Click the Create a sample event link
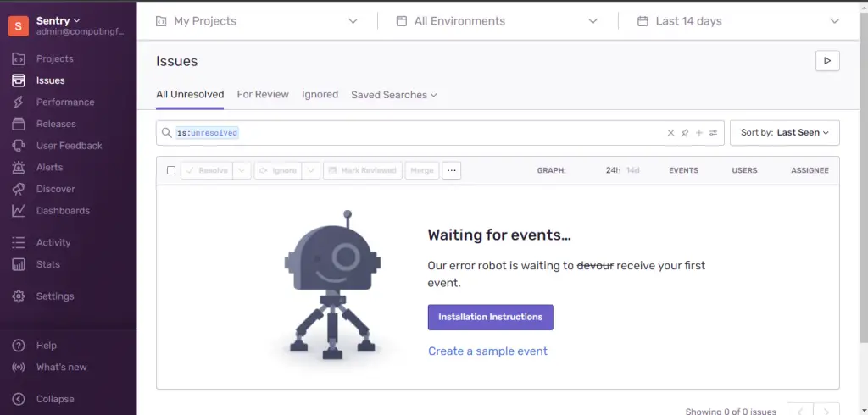This screenshot has height=415, width=868. point(487,351)
